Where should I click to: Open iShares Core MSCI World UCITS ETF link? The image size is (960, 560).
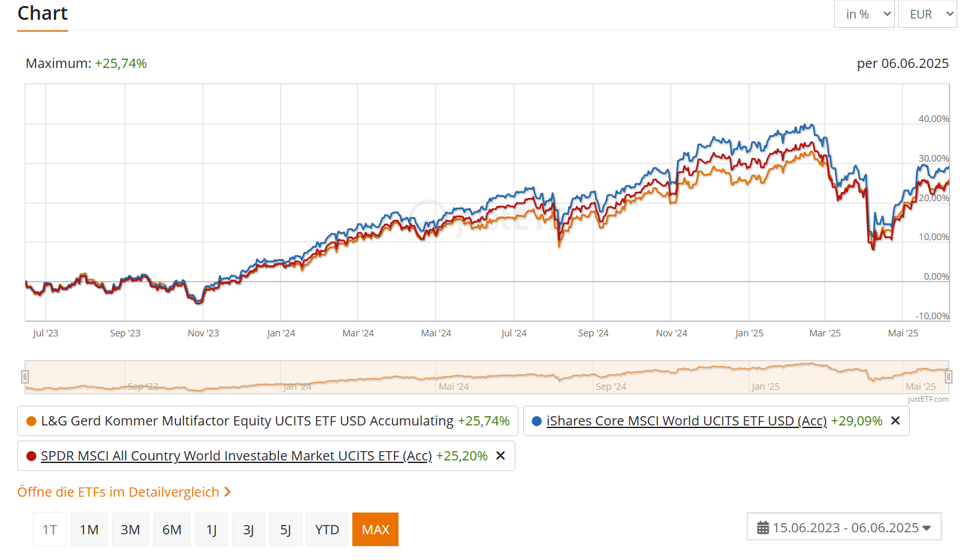[x=686, y=421]
